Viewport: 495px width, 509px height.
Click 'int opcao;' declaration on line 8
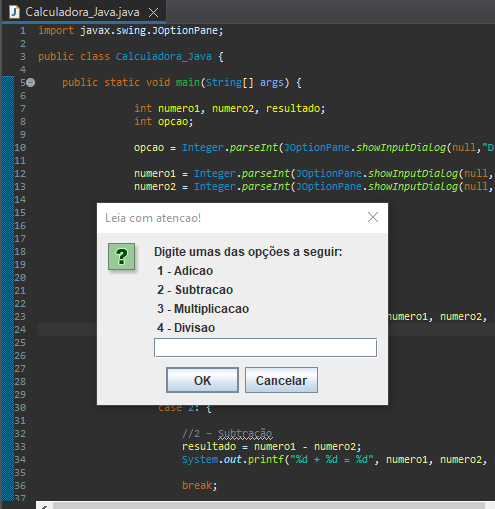click(163, 121)
